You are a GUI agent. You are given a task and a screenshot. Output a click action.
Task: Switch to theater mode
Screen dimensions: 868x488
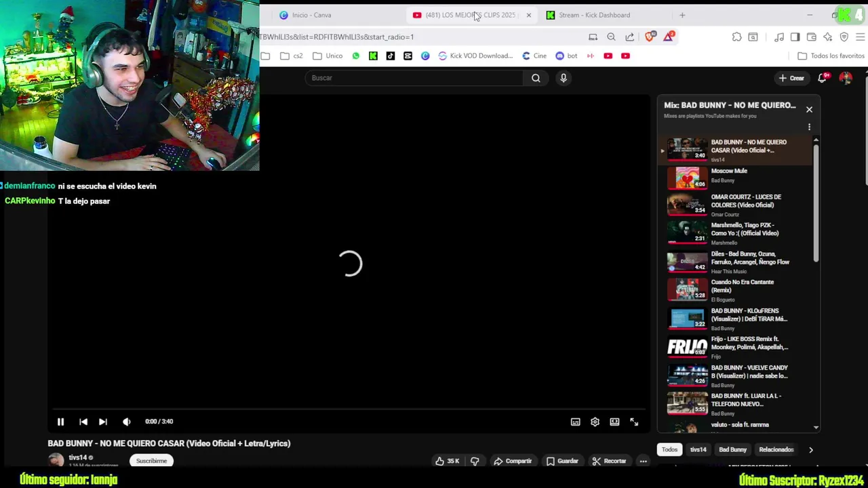click(614, 422)
